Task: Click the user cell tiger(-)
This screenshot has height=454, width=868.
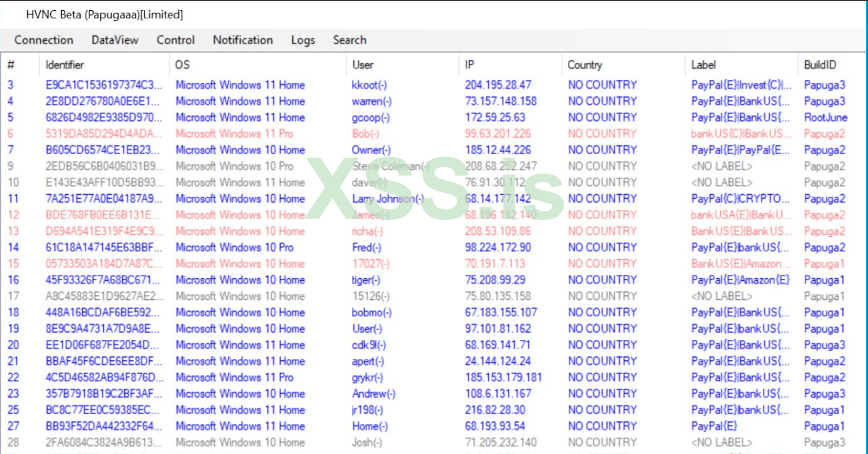Action: (x=366, y=280)
